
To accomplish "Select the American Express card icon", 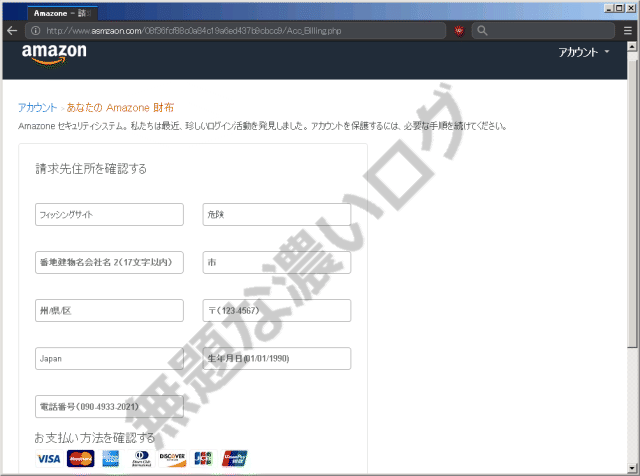I will 111,459.
